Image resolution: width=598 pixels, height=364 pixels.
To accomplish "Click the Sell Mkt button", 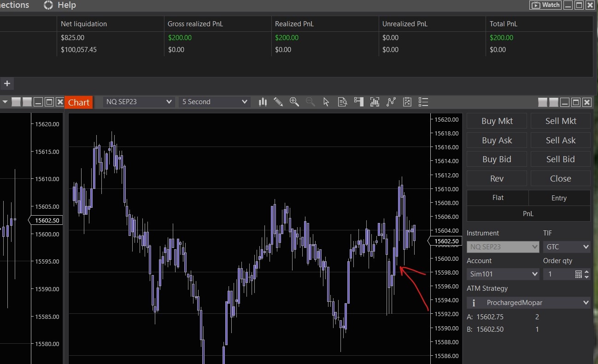I will coord(561,121).
